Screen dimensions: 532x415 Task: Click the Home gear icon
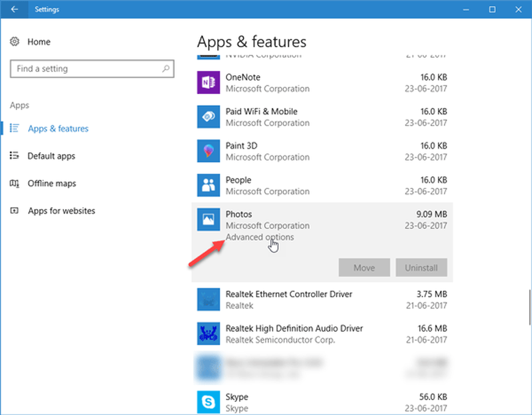(15, 41)
